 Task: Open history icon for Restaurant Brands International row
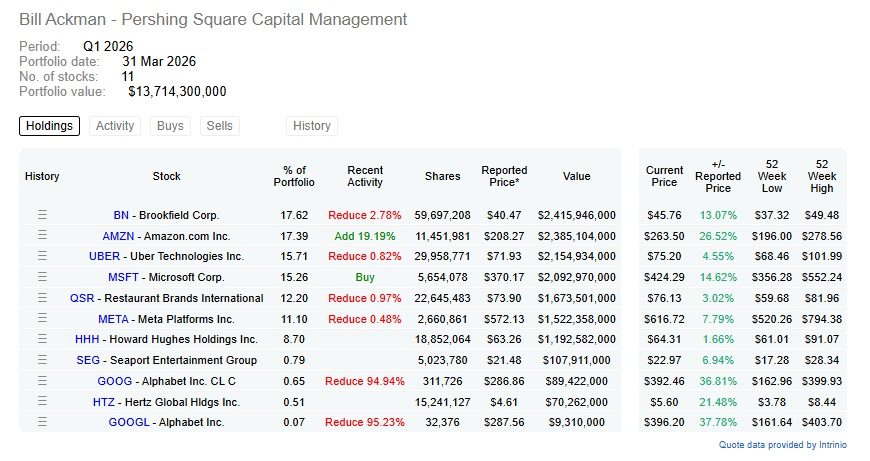pos(42,298)
